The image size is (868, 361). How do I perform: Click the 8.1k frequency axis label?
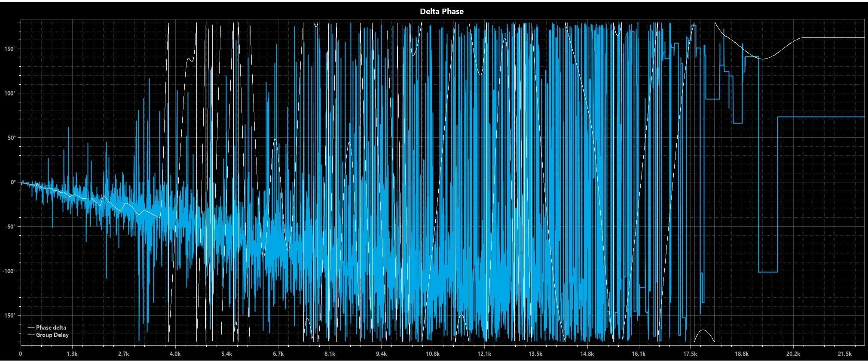tap(330, 354)
